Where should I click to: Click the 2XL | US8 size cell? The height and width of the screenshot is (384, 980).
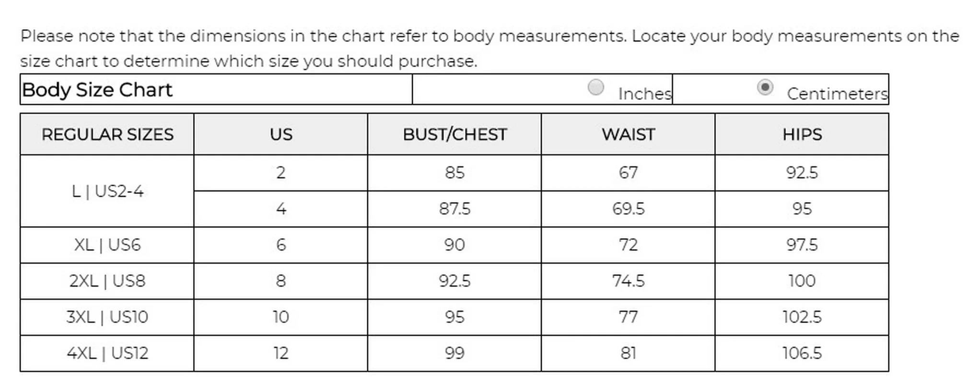click(x=107, y=281)
